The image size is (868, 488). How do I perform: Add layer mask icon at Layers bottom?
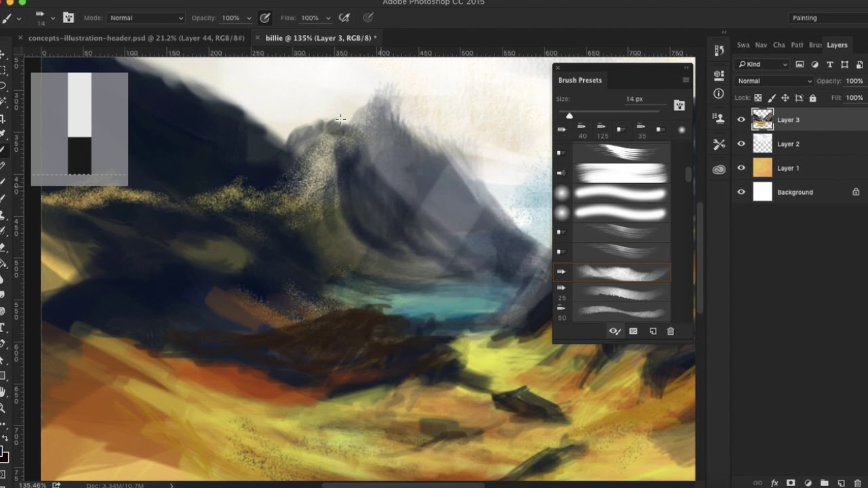coord(791,483)
